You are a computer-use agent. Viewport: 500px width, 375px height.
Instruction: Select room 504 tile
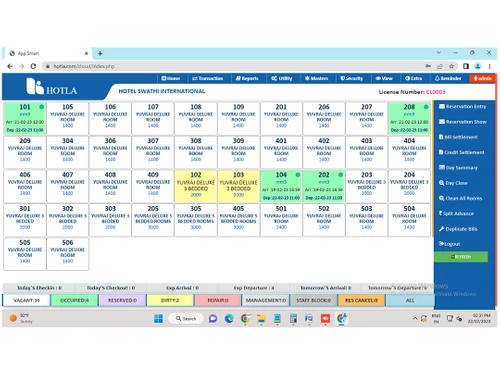pos(409,220)
